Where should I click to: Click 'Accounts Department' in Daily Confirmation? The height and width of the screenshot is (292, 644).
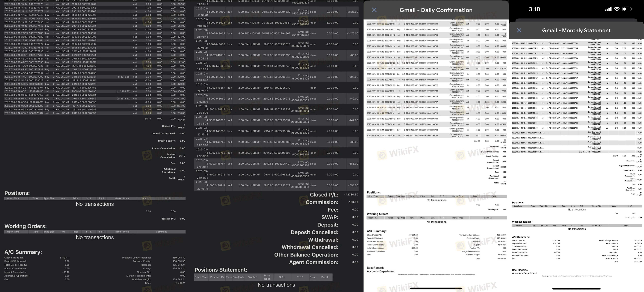point(380,272)
